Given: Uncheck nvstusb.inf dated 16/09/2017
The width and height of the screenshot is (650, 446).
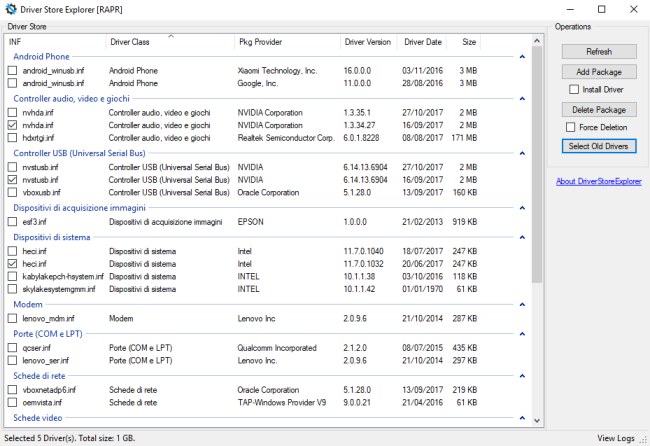Looking at the screenshot, I should pyautogui.click(x=12, y=180).
